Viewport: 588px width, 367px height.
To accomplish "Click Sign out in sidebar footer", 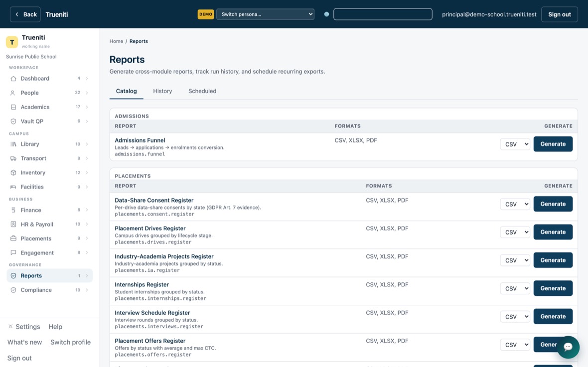I will click(x=19, y=358).
